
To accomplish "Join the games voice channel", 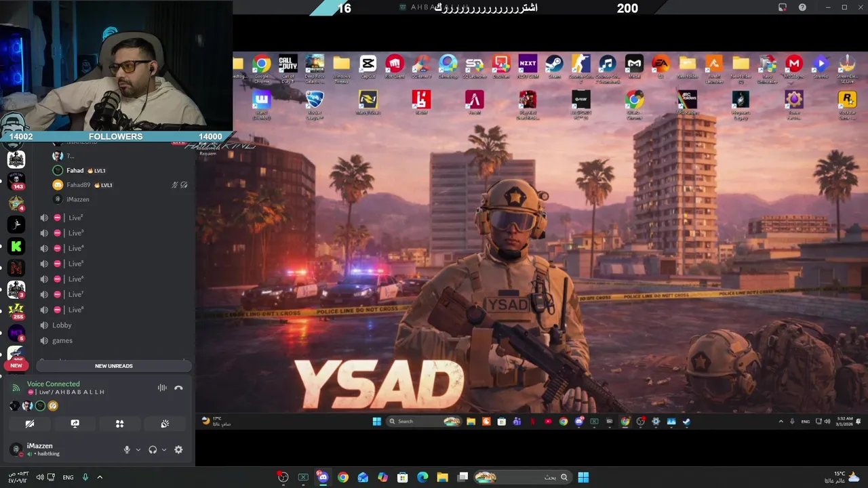I will point(114,340).
